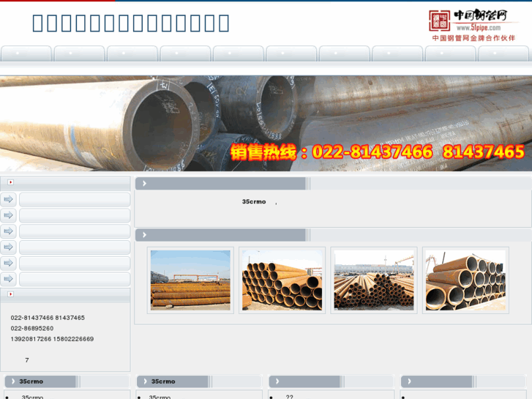Select the phone number line 022-81437466 81437465 in the sidebar
Image resolution: width=532 pixels, height=399 pixels.
[48, 318]
